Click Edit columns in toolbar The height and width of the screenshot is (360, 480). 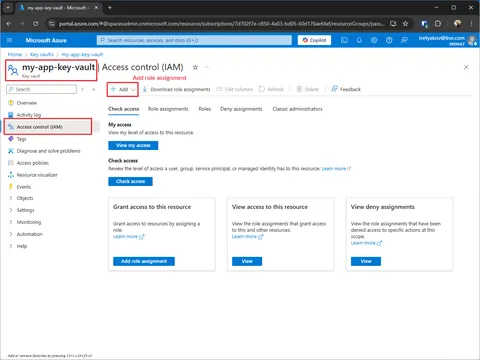click(235, 89)
